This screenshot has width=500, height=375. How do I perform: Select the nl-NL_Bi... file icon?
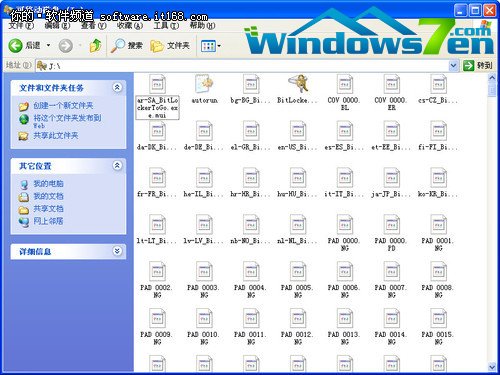click(x=298, y=225)
